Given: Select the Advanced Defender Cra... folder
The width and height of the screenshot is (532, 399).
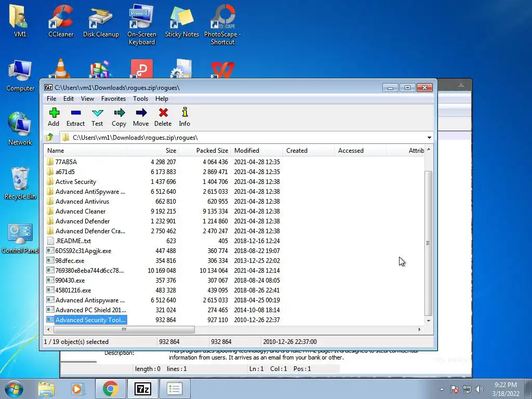Looking at the screenshot, I should tap(90, 231).
